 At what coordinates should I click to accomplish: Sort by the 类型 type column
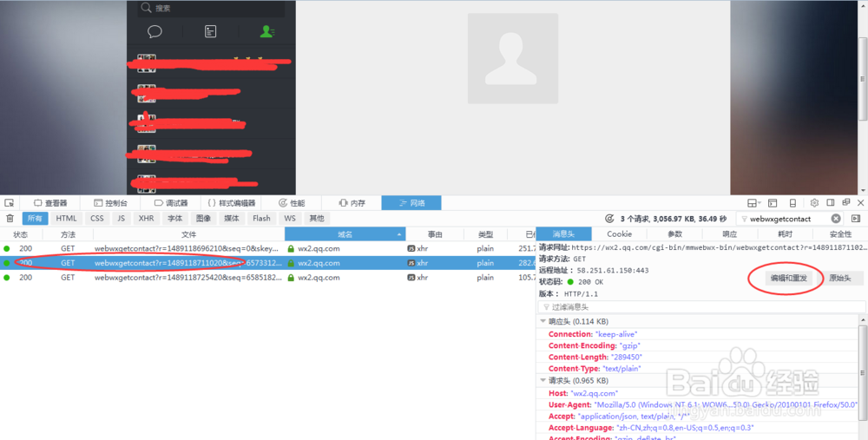485,234
